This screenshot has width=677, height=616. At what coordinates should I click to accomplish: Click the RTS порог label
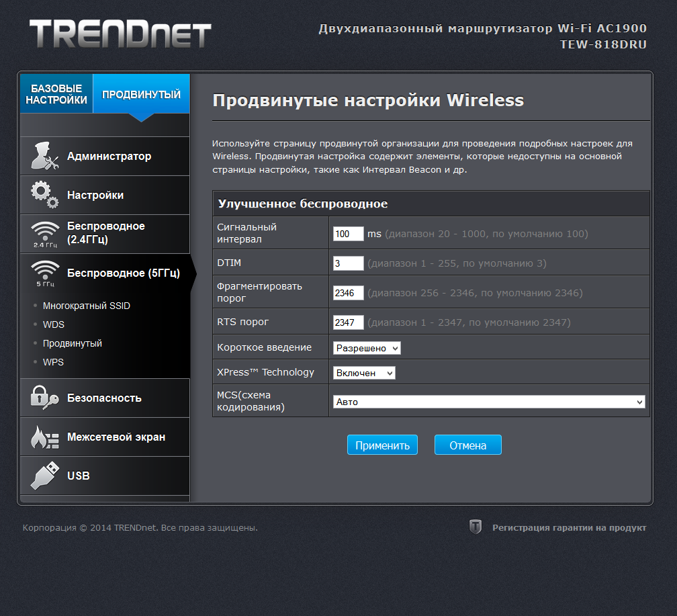pos(242,322)
